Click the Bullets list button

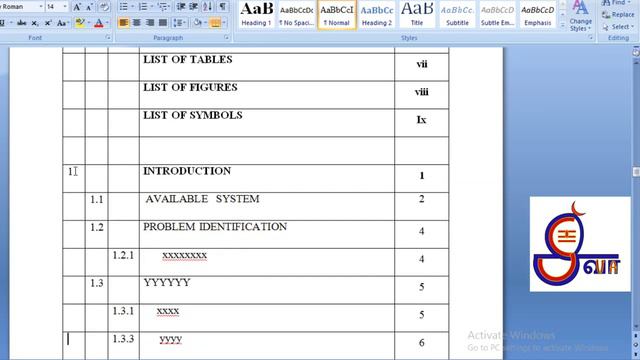pyautogui.click(x=123, y=7)
